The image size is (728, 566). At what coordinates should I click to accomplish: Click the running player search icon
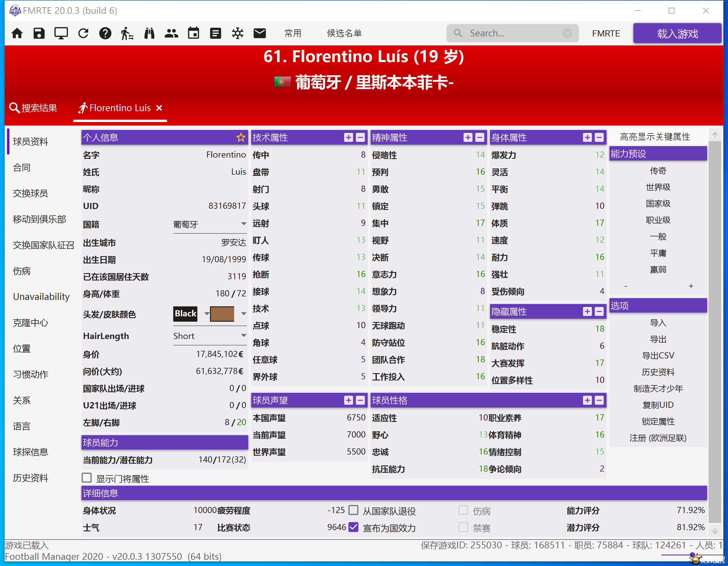[127, 33]
